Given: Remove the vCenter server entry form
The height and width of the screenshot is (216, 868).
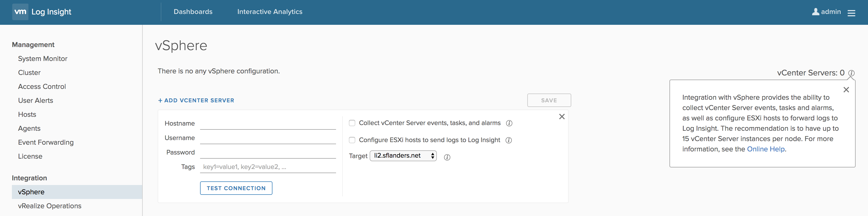Looking at the screenshot, I should [562, 117].
